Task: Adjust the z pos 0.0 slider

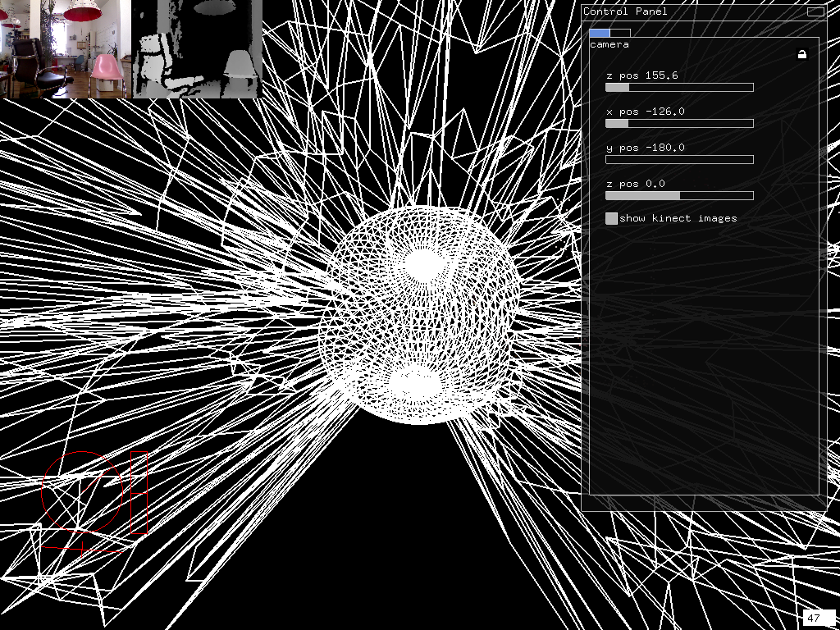Action: tap(679, 196)
